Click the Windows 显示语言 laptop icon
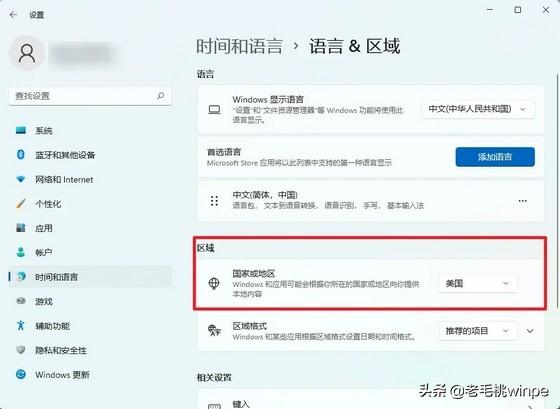Image resolution: width=560 pixels, height=409 pixels. [214, 109]
